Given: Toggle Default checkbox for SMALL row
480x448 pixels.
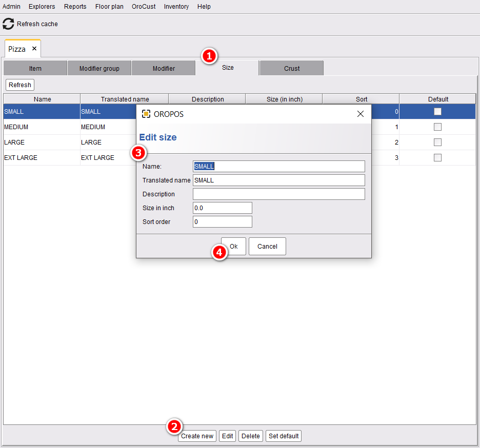Looking at the screenshot, I should pyautogui.click(x=437, y=112).
